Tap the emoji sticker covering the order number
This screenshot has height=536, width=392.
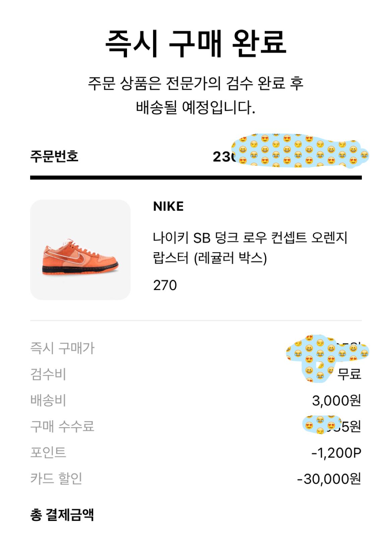click(298, 151)
